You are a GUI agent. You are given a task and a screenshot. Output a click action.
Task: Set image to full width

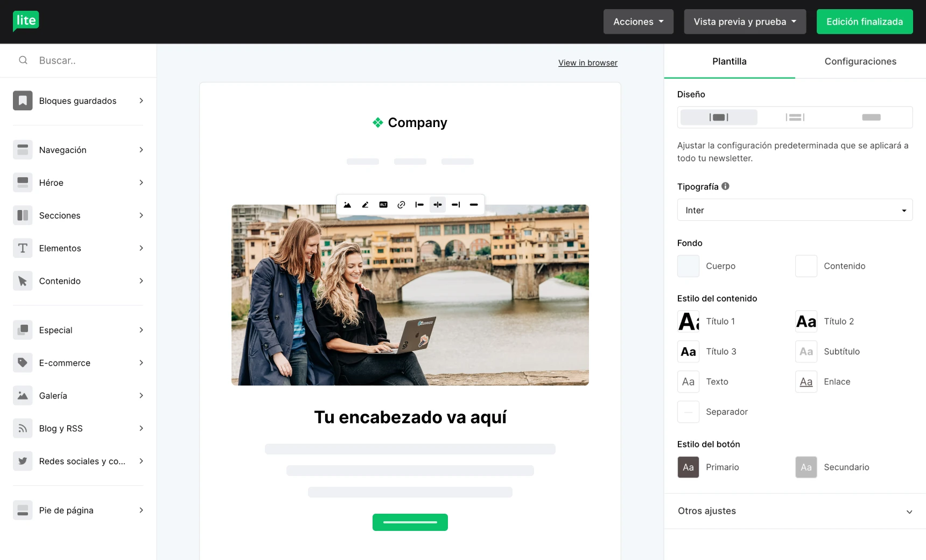pos(474,205)
